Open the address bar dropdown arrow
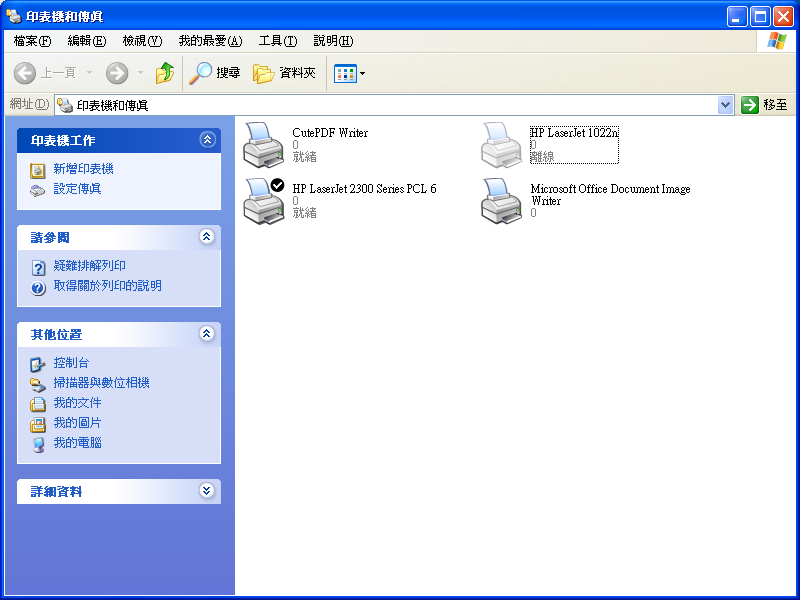 (x=726, y=105)
